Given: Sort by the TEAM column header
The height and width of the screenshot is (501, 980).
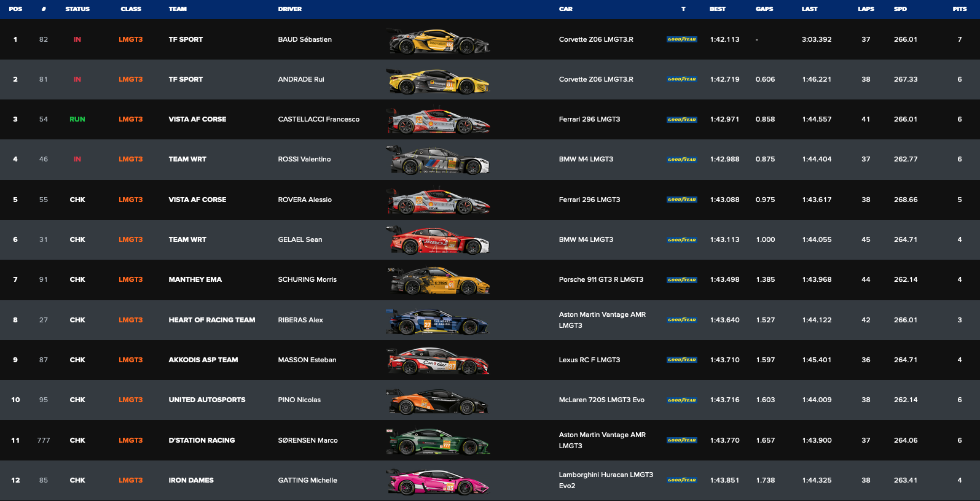Looking at the screenshot, I should [178, 9].
